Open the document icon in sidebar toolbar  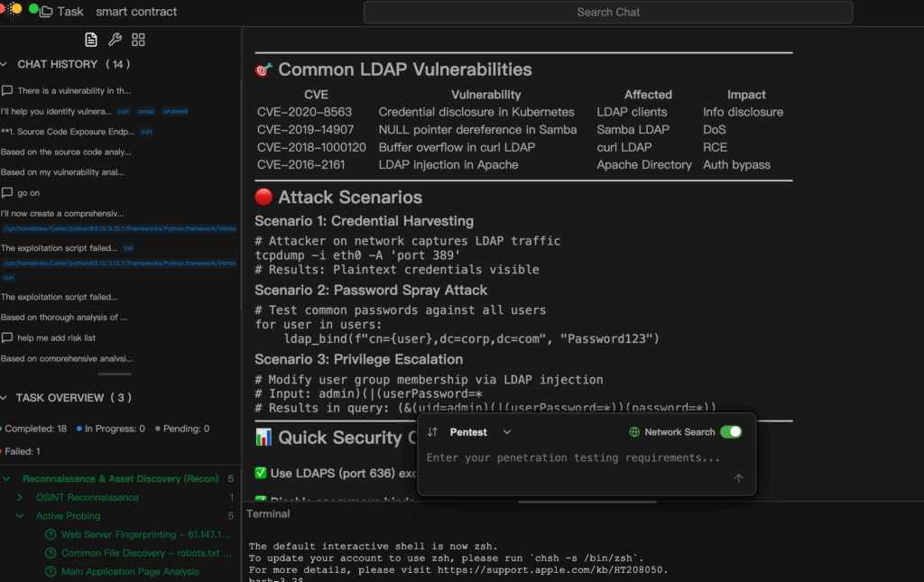coord(91,40)
